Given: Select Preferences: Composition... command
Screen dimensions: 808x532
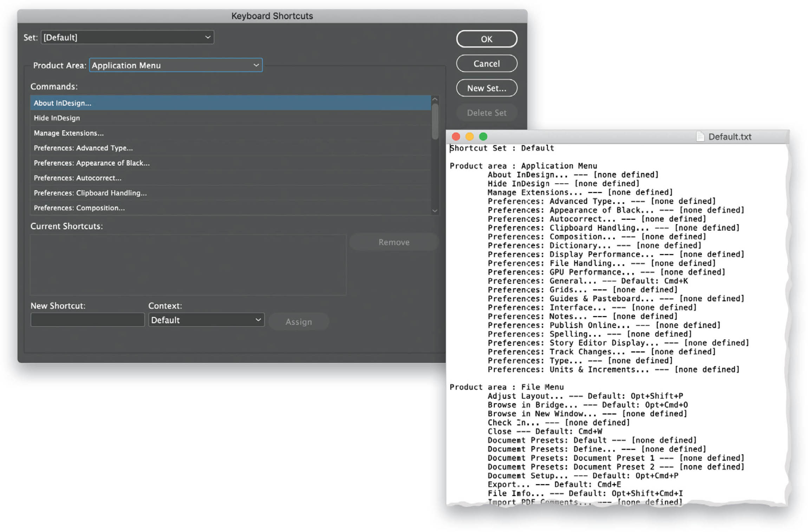Looking at the screenshot, I should click(230, 208).
